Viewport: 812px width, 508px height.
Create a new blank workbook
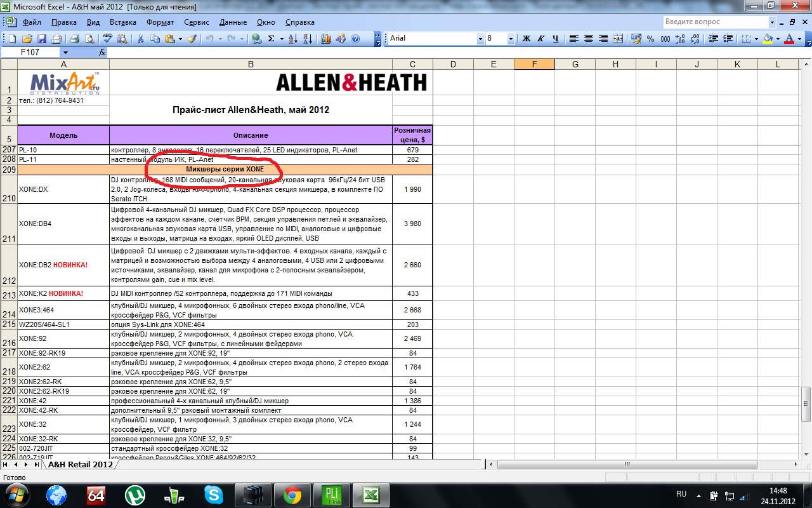pos(12,39)
